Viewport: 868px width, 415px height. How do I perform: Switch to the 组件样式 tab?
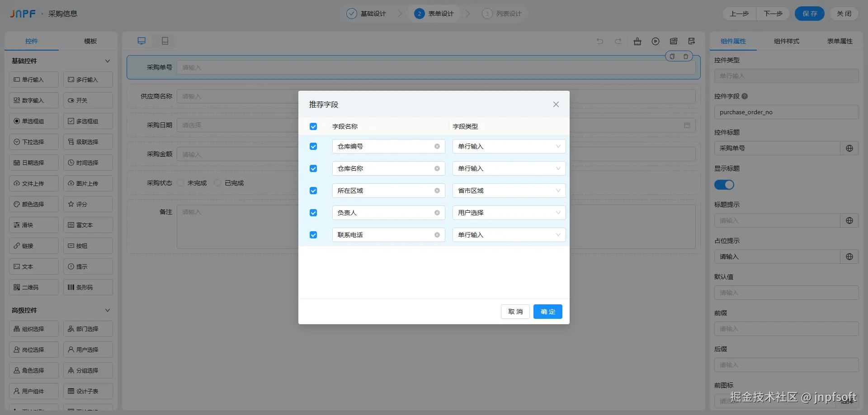787,41
